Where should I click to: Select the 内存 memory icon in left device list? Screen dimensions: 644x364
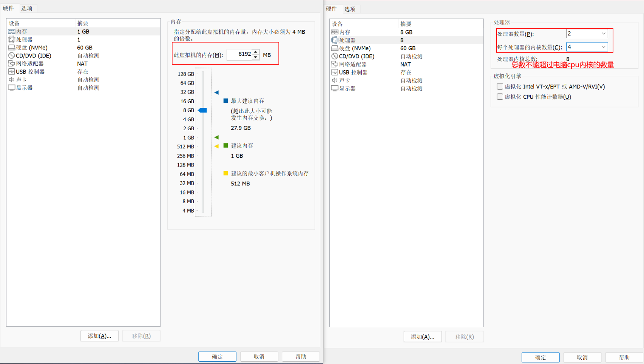(x=12, y=32)
